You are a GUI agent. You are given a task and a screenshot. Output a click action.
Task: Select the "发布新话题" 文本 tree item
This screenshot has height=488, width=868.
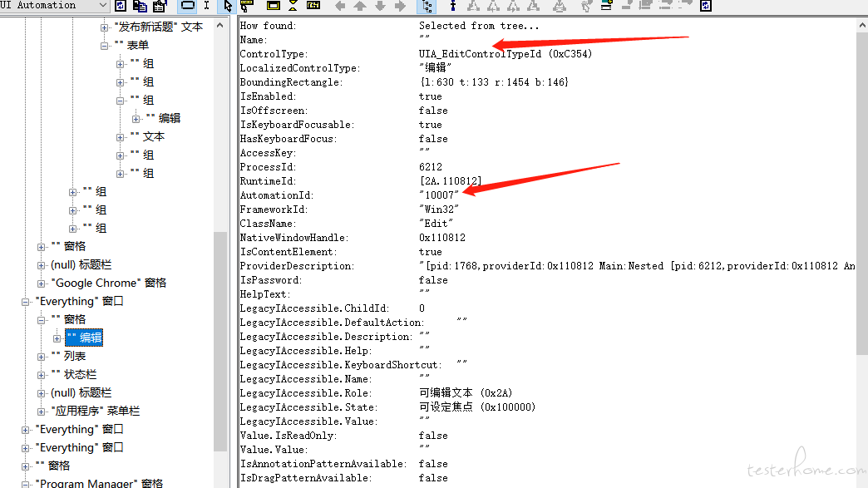158,27
